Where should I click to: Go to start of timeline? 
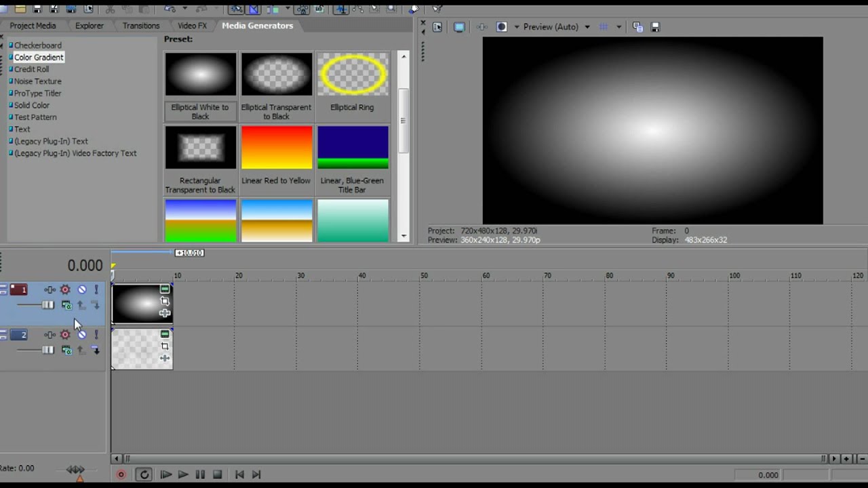point(239,475)
